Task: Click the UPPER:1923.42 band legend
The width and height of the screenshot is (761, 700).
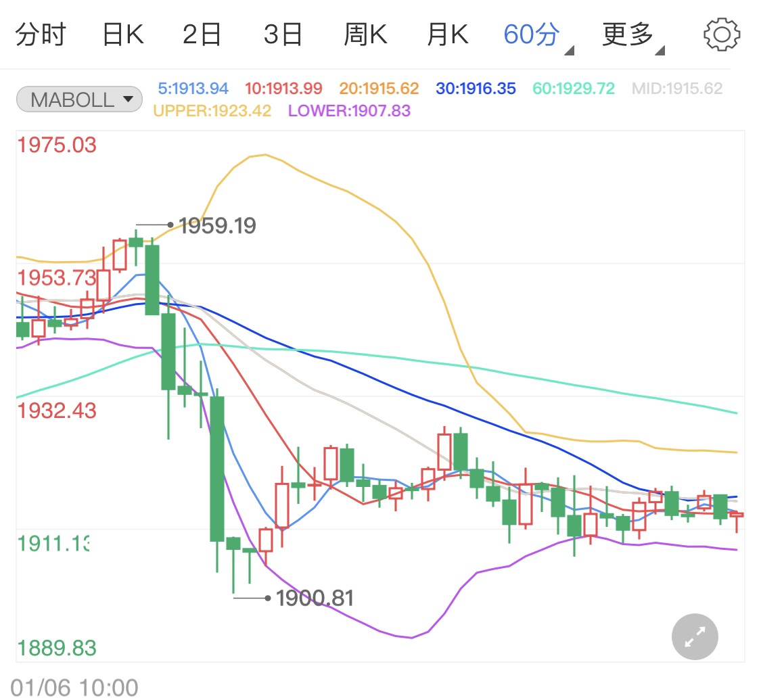Action: 212,111
